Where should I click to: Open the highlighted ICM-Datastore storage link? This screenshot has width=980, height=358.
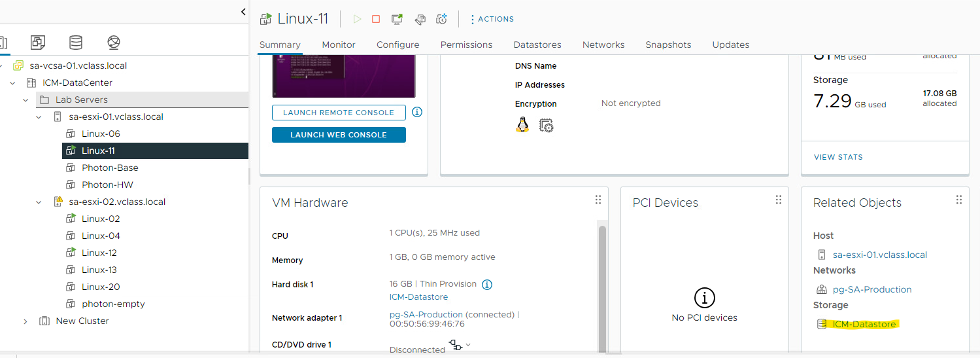click(864, 324)
